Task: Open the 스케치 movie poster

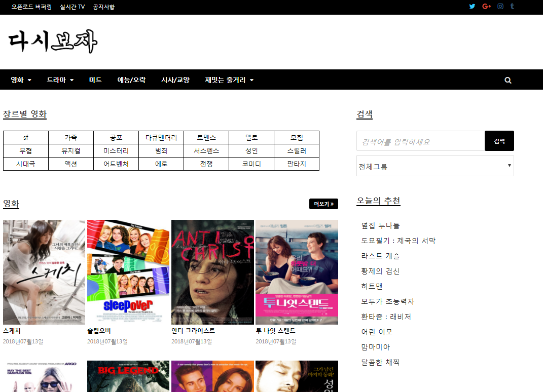Action: coord(44,272)
